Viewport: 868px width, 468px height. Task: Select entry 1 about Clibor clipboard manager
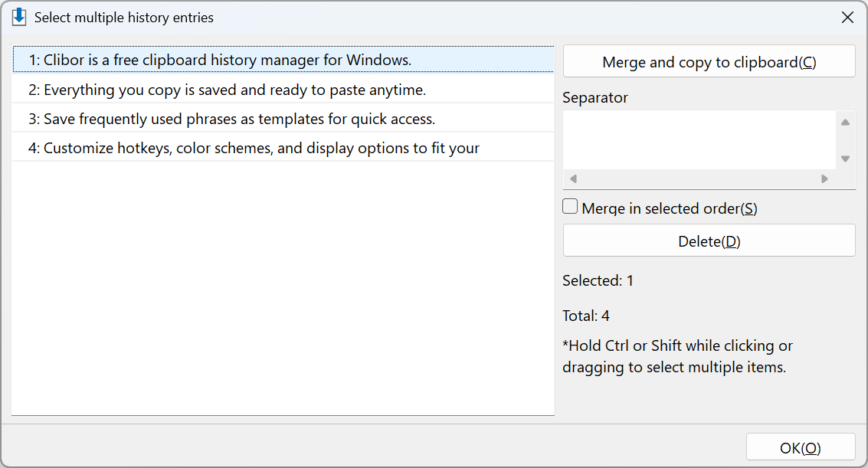(x=283, y=60)
